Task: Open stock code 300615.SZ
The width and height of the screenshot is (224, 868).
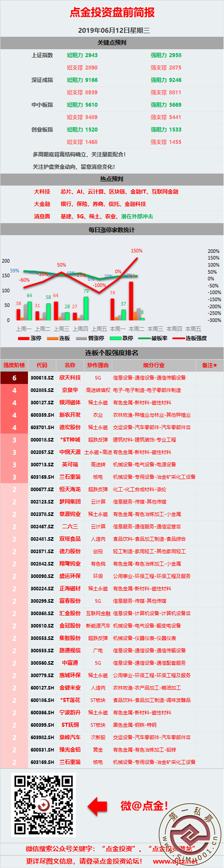Action: tap(42, 378)
